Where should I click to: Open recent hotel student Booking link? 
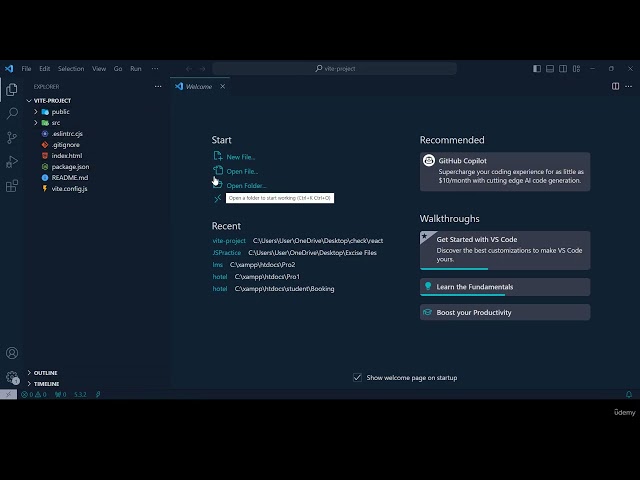(220, 289)
